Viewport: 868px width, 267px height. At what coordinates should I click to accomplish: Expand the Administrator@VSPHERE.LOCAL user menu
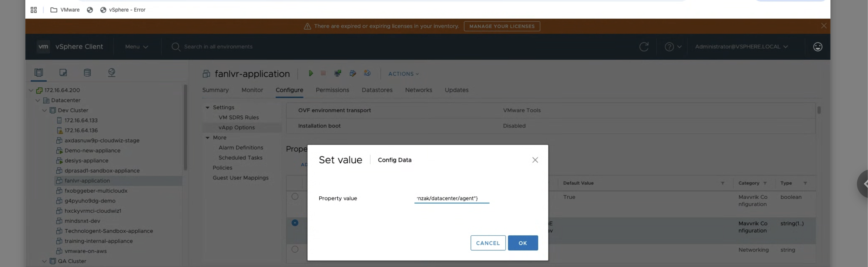[x=741, y=47]
